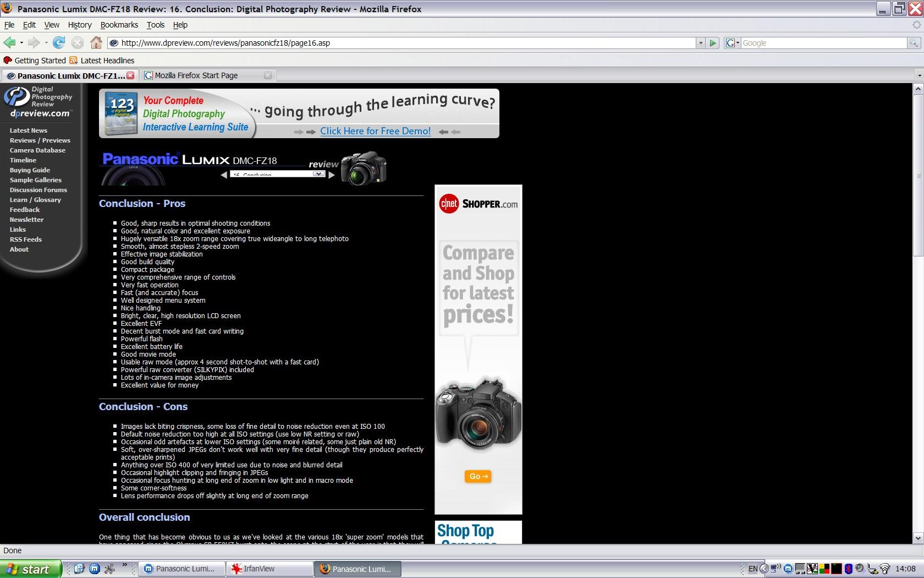924x578 pixels.
Task: Open the Tools menu
Action: 156,25
